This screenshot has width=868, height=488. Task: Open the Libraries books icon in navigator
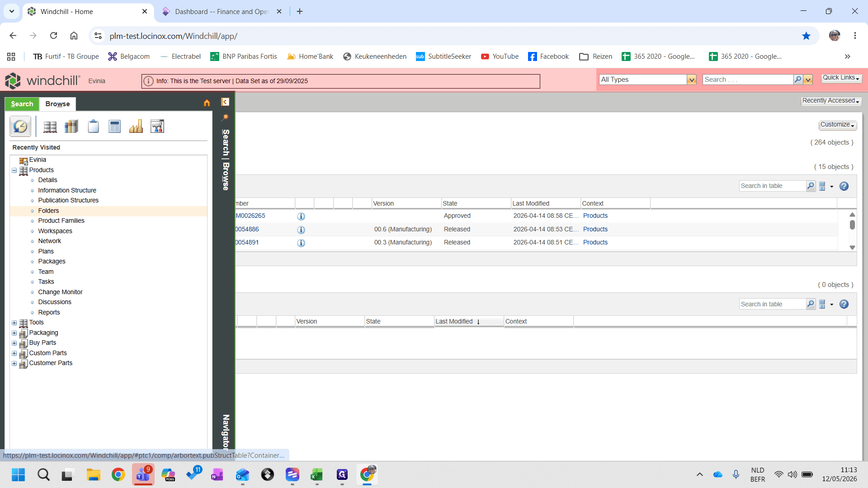[71, 127]
